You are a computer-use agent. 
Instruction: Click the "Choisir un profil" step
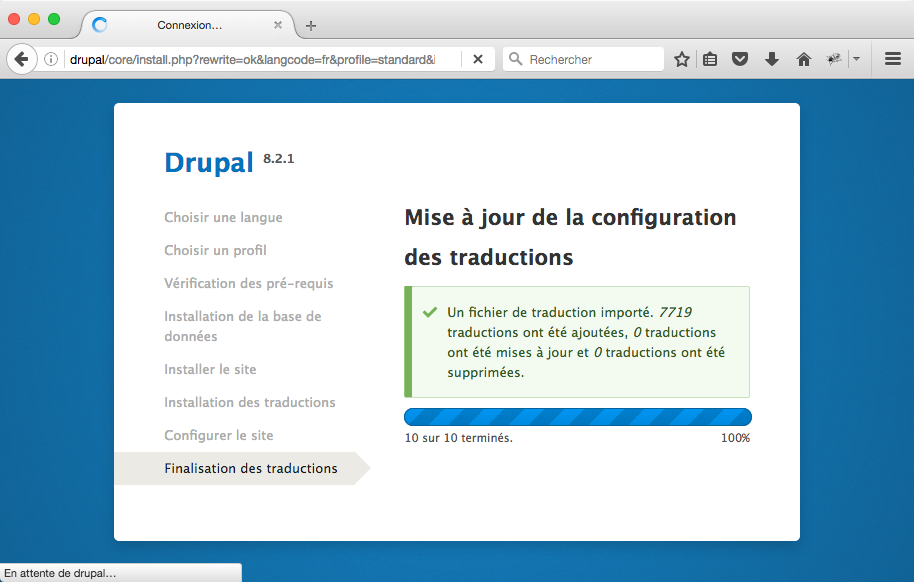pyautogui.click(x=215, y=250)
